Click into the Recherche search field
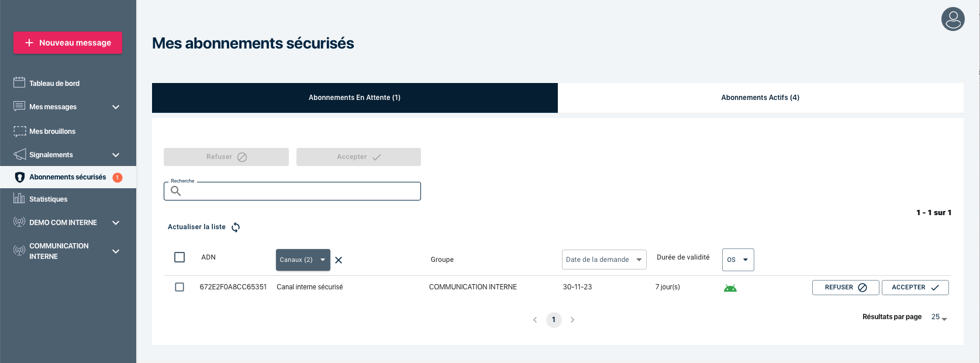Viewport: 980px width, 363px height. [x=298, y=191]
